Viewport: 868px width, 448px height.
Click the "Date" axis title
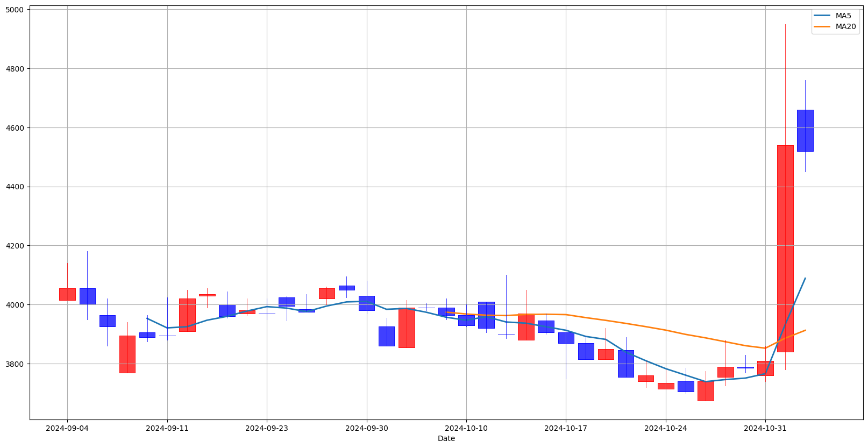(x=446, y=439)
